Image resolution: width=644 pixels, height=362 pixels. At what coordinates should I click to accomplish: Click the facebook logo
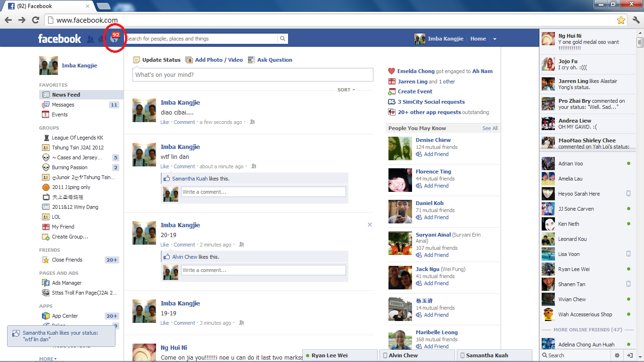(59, 39)
